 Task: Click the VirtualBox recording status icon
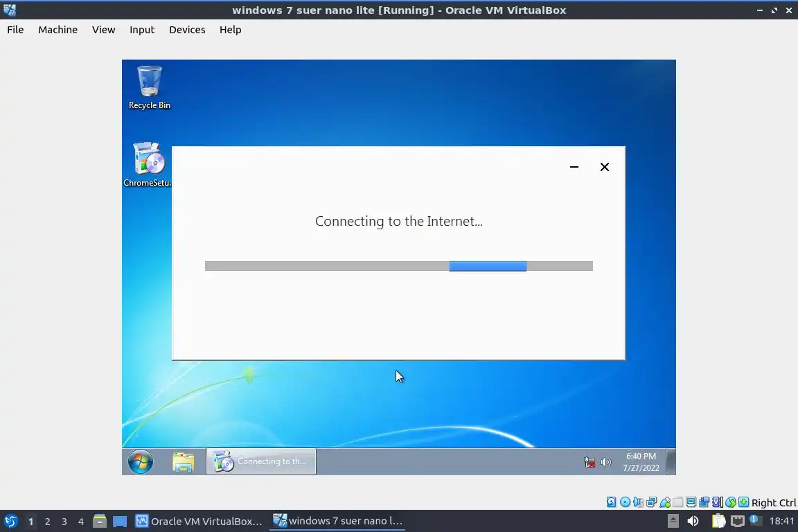pos(704,502)
